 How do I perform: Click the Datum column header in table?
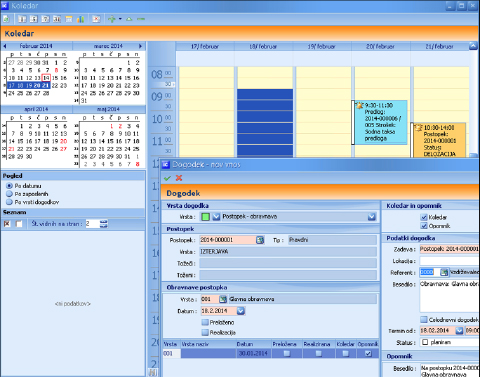[x=253, y=344]
